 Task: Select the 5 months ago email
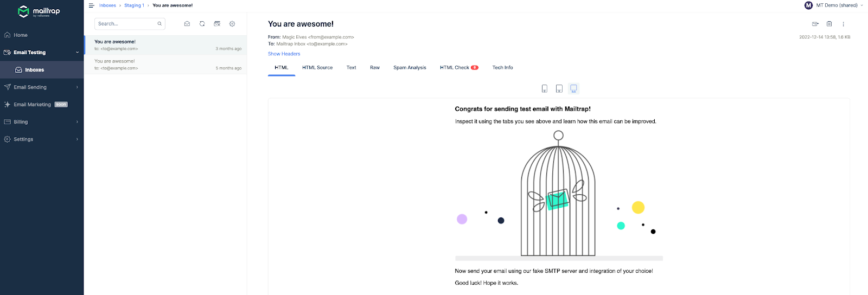click(165, 65)
